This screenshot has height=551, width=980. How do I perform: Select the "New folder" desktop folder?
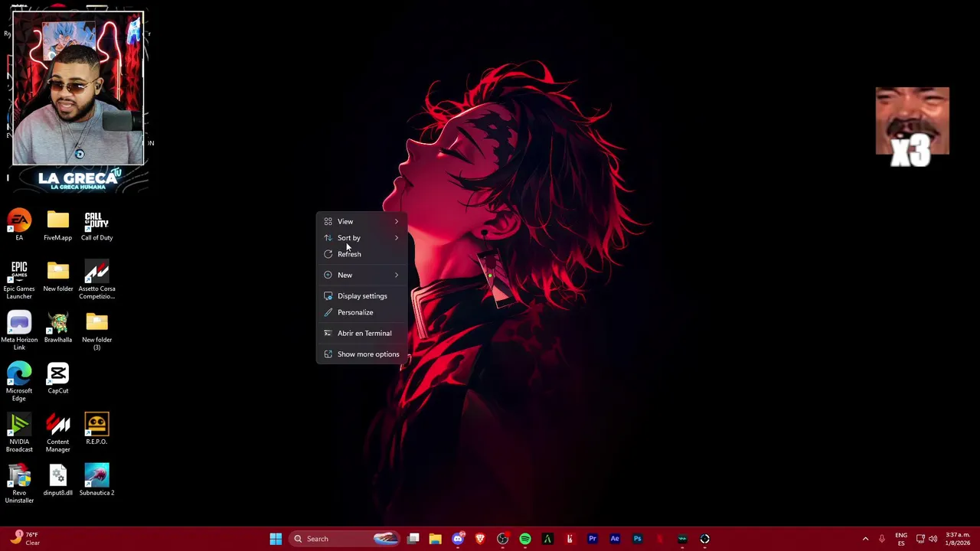[x=57, y=276]
